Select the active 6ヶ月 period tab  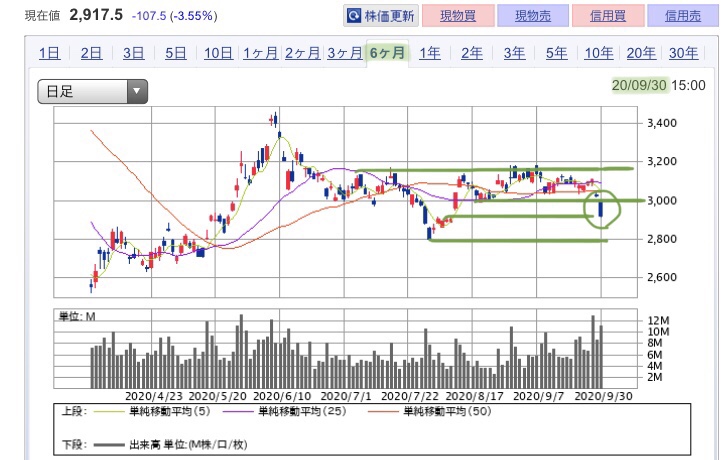tap(388, 53)
